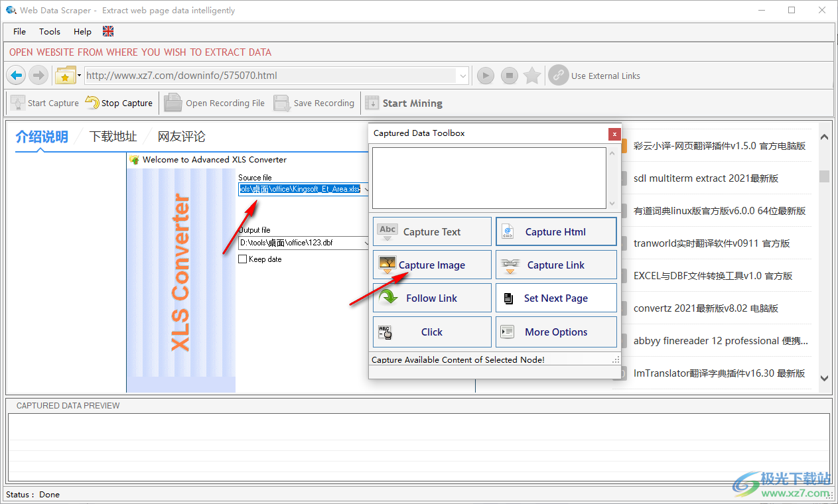Switch to the 介绍说明 tab
The height and width of the screenshot is (504, 838).
42,137
